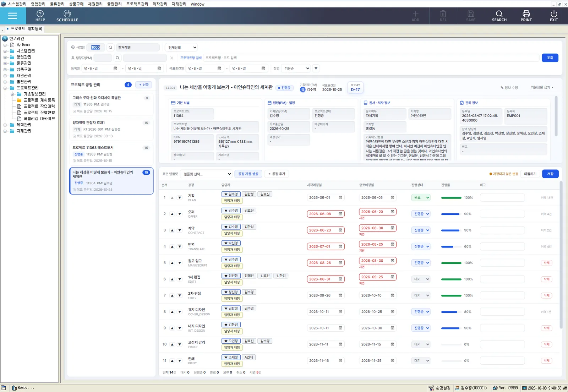The width and height of the screenshot is (568, 392).
Task: Move 계약 process down with down arrow
Action: 180,230
